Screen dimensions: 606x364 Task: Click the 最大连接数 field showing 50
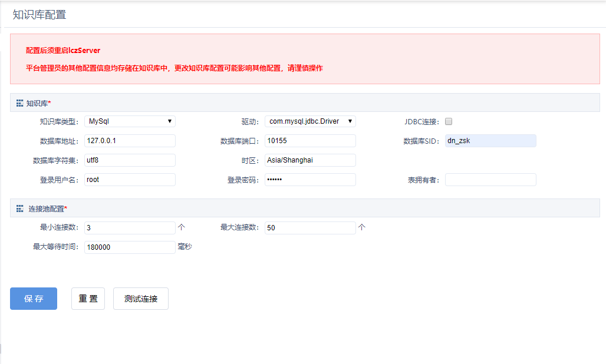point(310,228)
